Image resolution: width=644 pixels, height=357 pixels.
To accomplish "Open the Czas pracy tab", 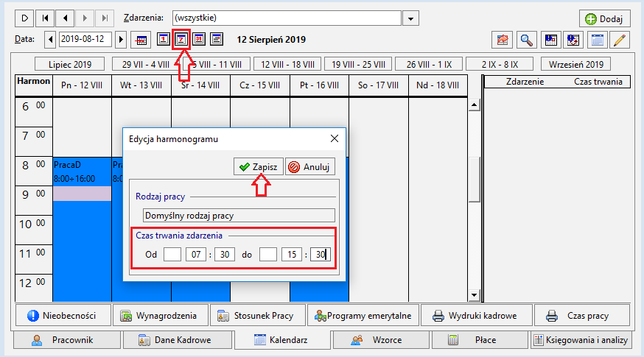I will click(582, 316).
